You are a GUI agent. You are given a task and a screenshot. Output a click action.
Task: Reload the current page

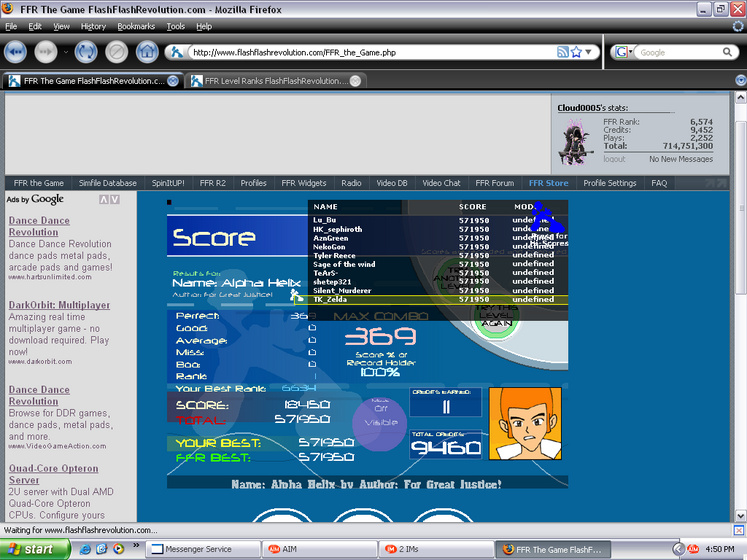tap(86, 52)
